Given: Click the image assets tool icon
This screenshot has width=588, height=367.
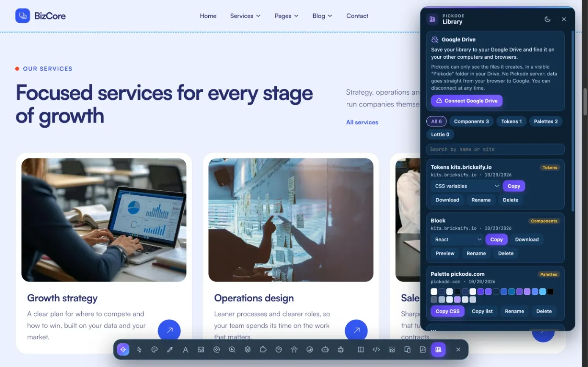Looking at the screenshot, I should pyautogui.click(x=201, y=350).
